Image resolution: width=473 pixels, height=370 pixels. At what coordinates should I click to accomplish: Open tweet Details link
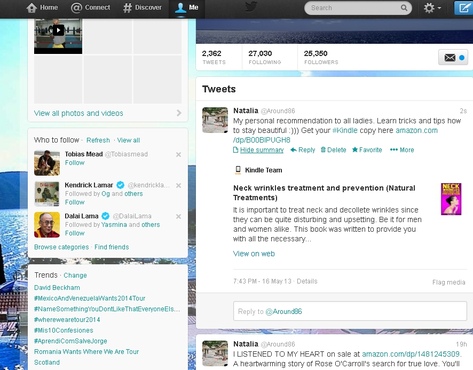(307, 281)
